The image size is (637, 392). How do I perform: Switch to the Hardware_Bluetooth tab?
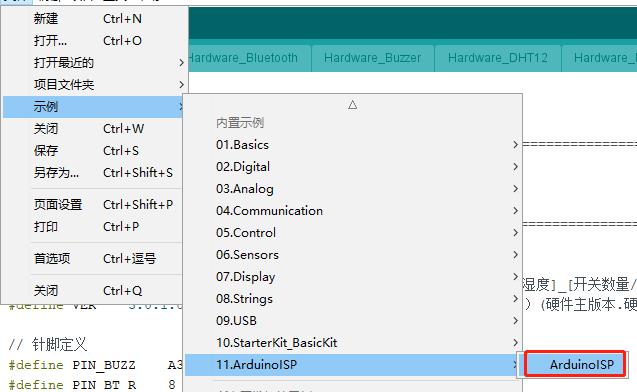point(249,58)
